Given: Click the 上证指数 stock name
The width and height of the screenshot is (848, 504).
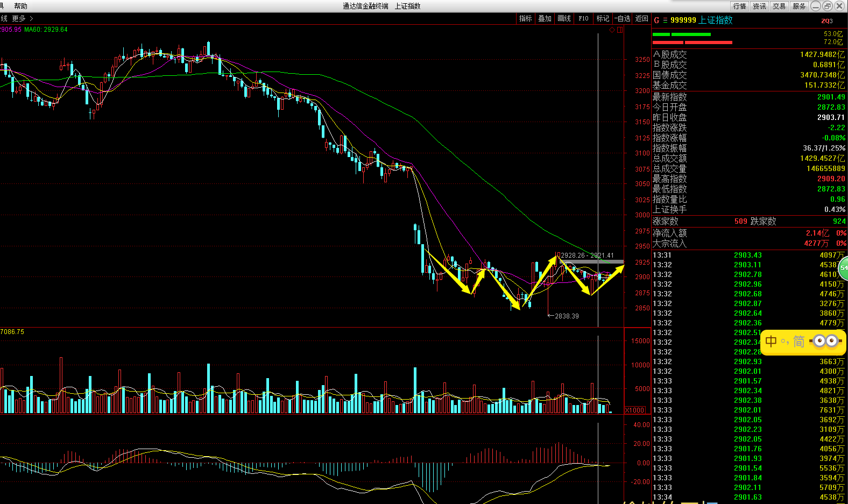Looking at the screenshot, I should coord(716,20).
